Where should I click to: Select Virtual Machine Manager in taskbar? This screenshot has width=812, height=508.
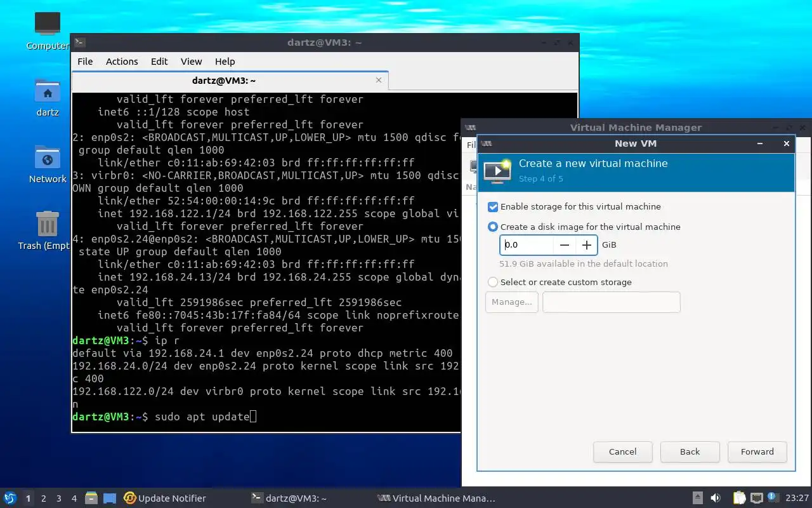click(436, 498)
